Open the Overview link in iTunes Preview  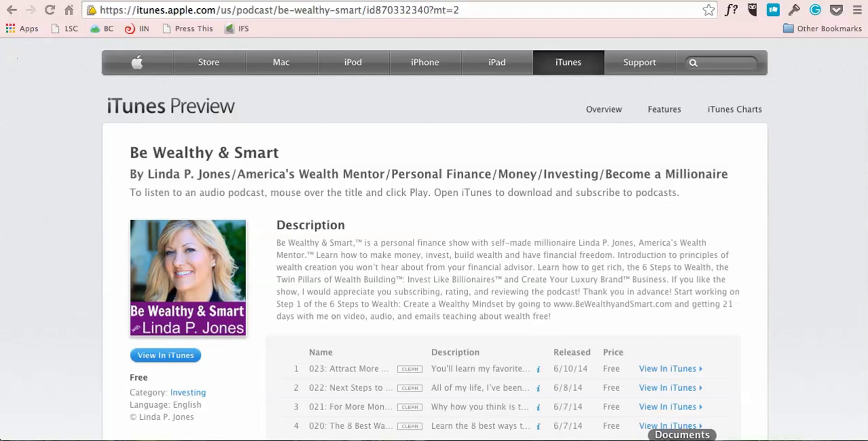[x=604, y=109]
